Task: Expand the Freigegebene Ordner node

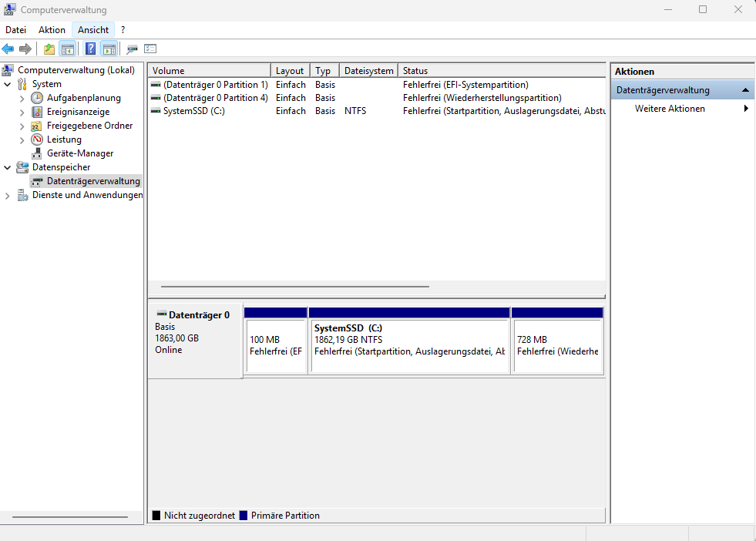Action: [x=22, y=126]
